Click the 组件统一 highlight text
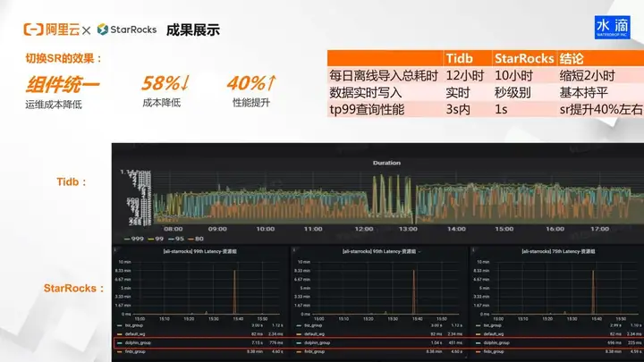The image size is (644, 362). [x=63, y=85]
